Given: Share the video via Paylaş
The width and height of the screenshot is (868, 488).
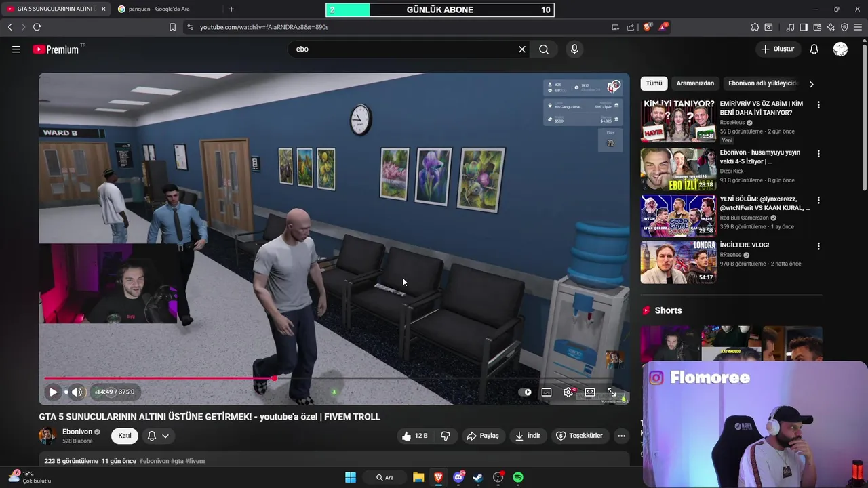Looking at the screenshot, I should click(483, 436).
